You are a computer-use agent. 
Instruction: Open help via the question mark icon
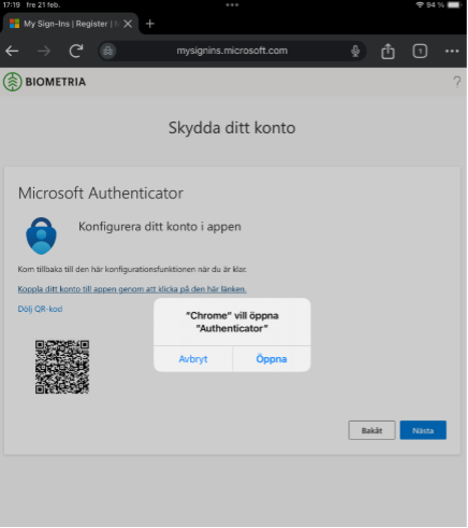[x=457, y=82]
